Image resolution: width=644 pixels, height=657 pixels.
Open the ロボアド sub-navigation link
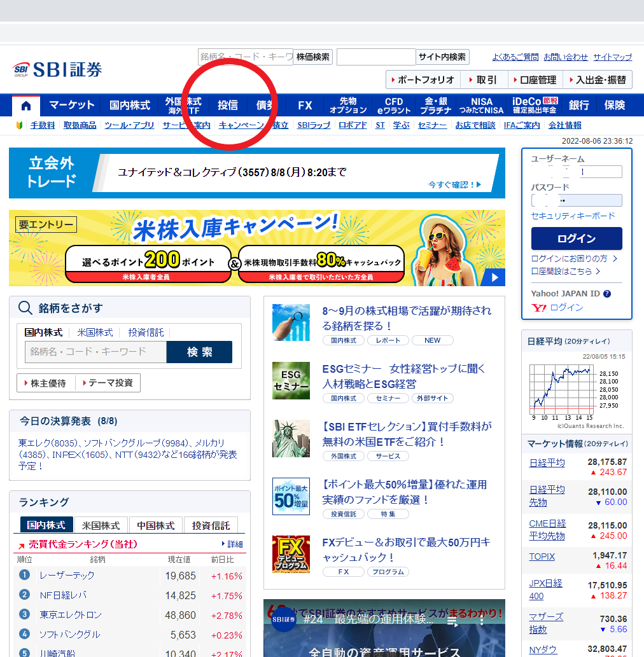coord(353,125)
